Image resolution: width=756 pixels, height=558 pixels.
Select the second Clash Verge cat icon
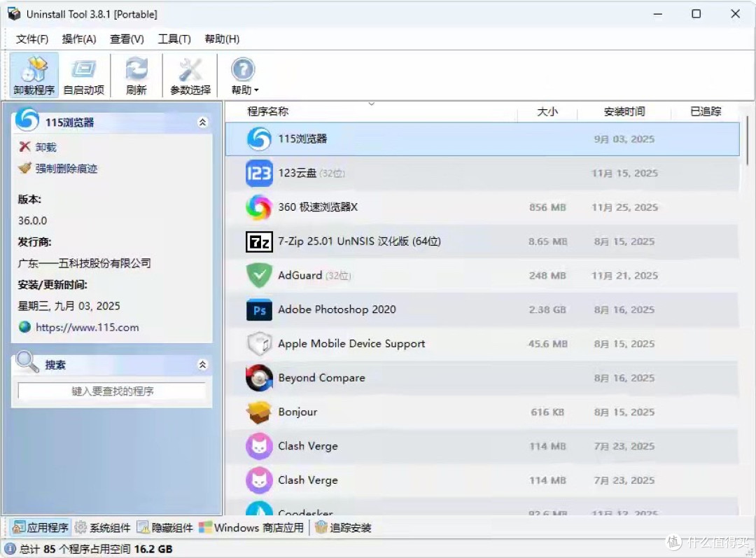pos(259,480)
